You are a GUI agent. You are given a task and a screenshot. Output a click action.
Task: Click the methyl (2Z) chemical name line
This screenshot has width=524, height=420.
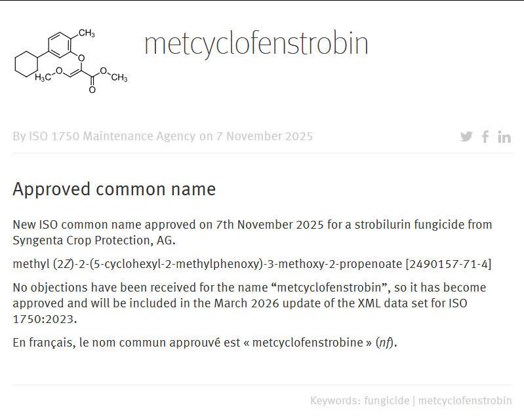tap(207, 264)
